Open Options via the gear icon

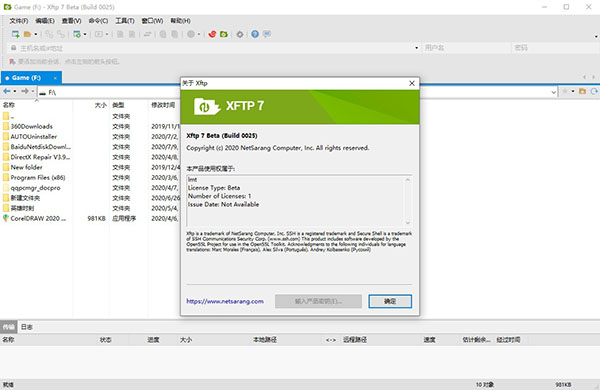240,34
